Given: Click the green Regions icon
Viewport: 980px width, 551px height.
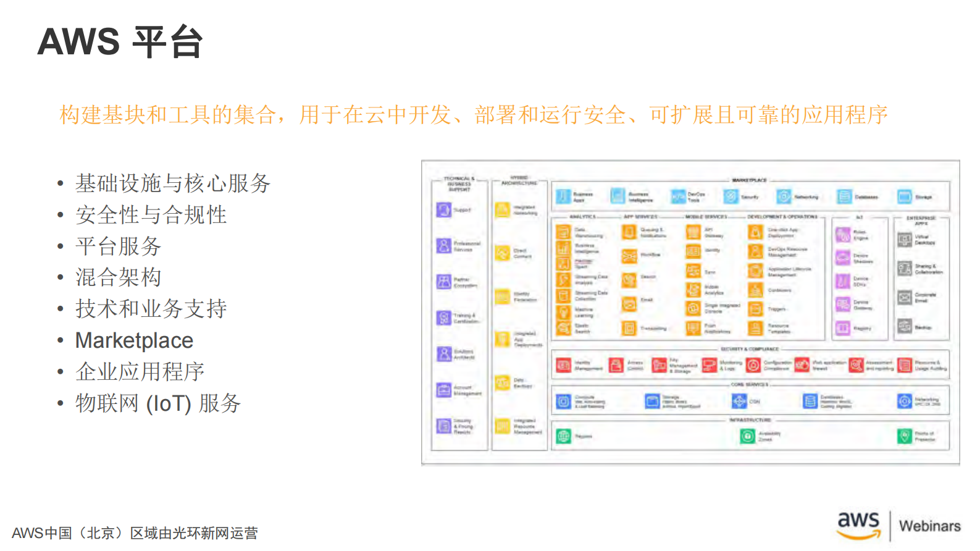Looking at the screenshot, I should coord(563,436).
